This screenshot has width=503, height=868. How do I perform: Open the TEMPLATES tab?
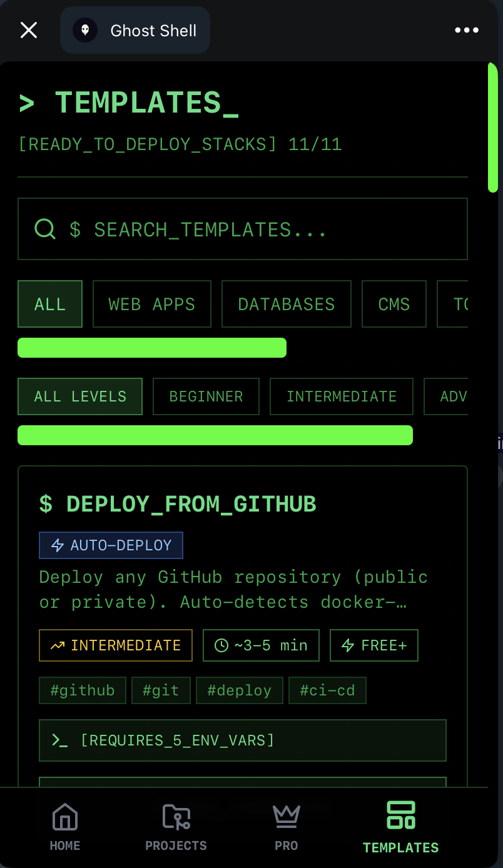(x=400, y=828)
